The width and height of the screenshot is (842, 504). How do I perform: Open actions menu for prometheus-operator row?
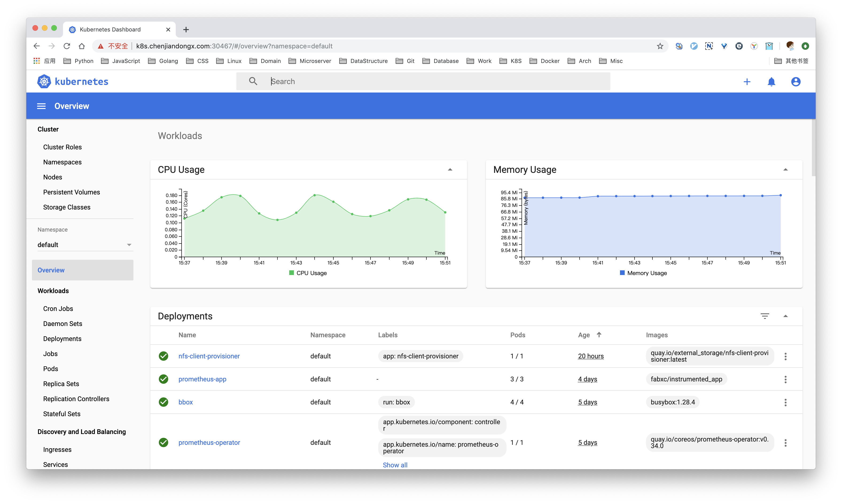pyautogui.click(x=785, y=443)
